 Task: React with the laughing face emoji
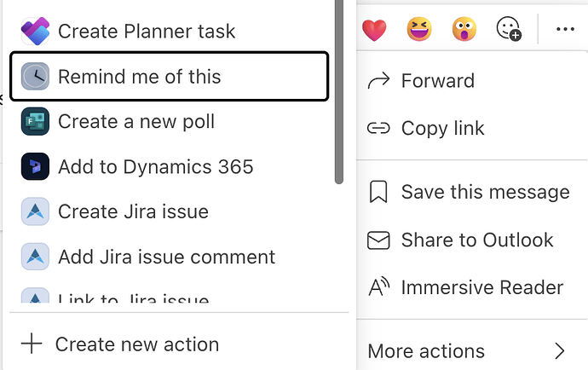click(418, 30)
